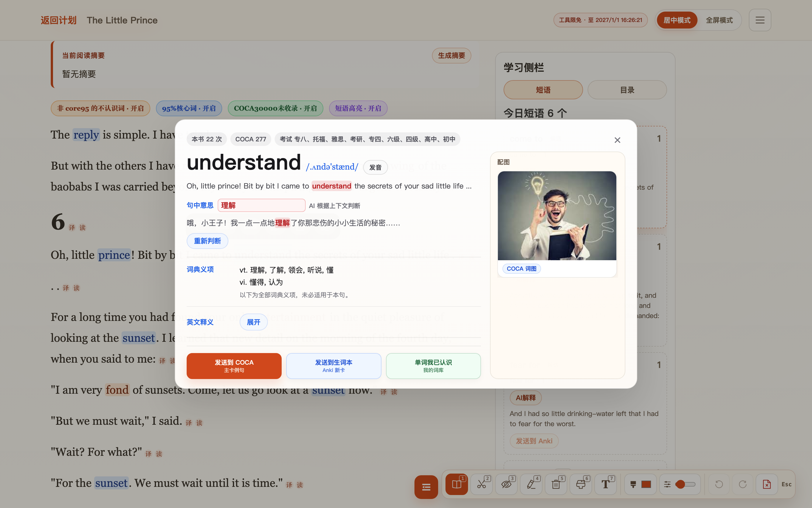Click 返回计划 to go back

58,20
